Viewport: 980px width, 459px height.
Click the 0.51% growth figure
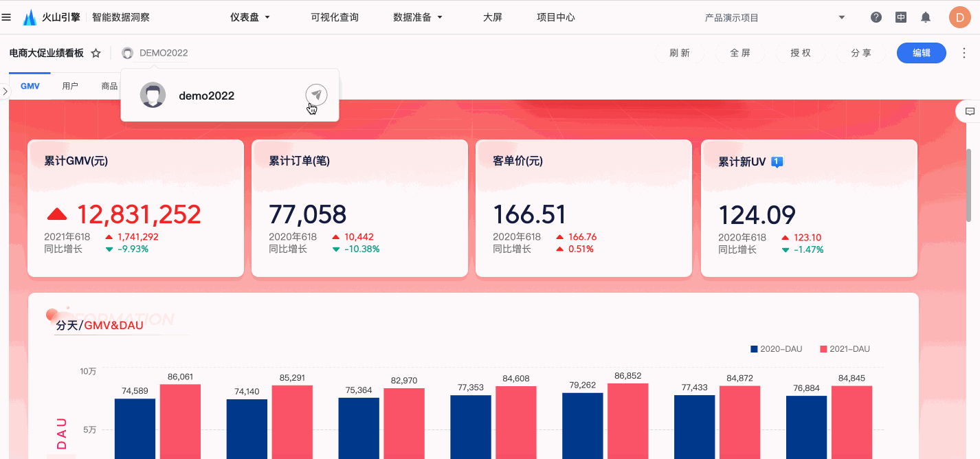click(x=581, y=249)
